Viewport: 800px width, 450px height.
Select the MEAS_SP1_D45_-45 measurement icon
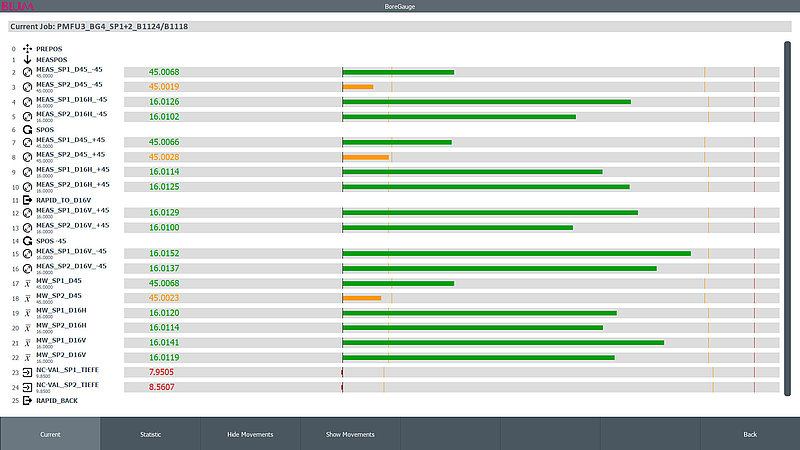(28, 72)
